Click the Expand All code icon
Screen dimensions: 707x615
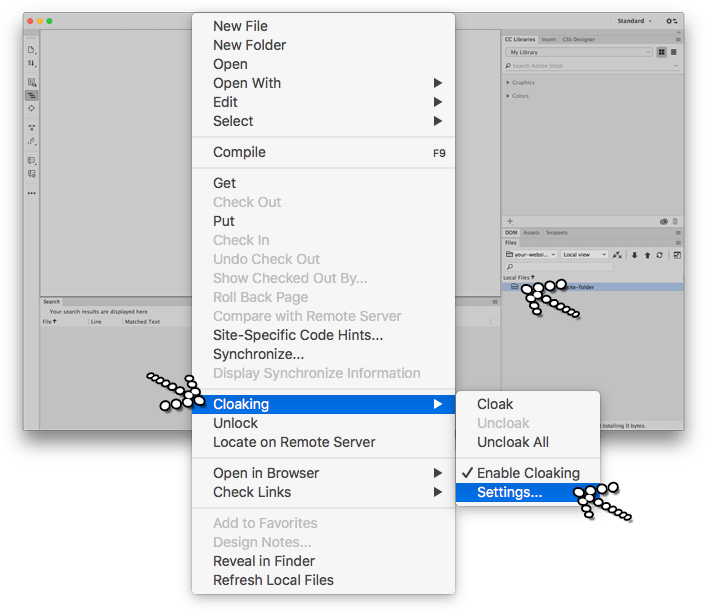(32, 128)
